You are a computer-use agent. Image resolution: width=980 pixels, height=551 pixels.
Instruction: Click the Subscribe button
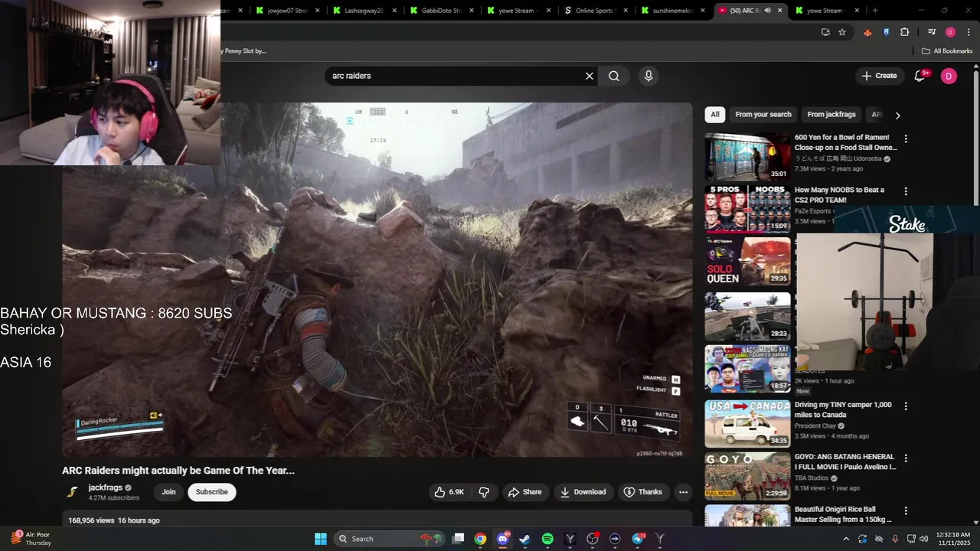pos(211,492)
